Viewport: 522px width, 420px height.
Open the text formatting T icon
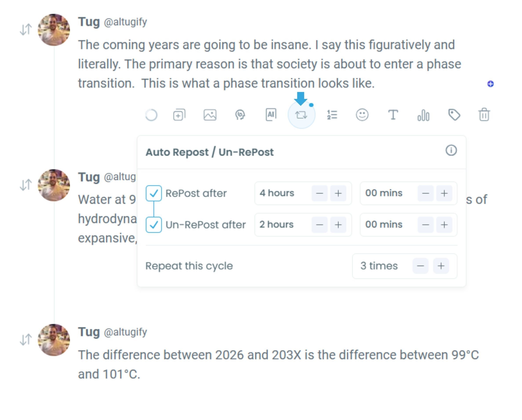393,115
